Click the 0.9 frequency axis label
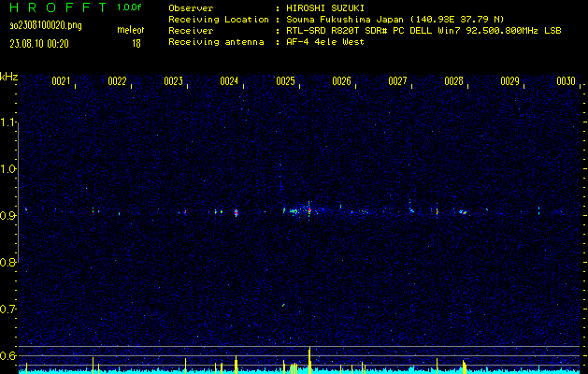This screenshot has width=588, height=374. tap(8, 215)
